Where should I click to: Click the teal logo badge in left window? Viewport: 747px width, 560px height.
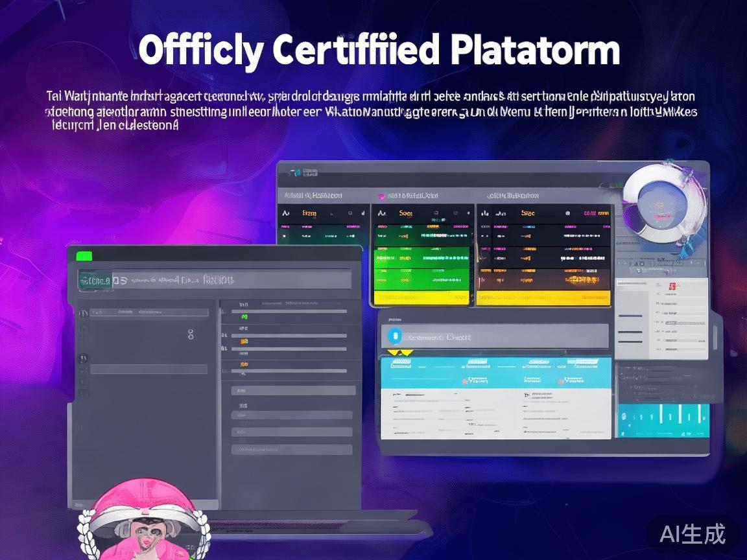coord(95,279)
